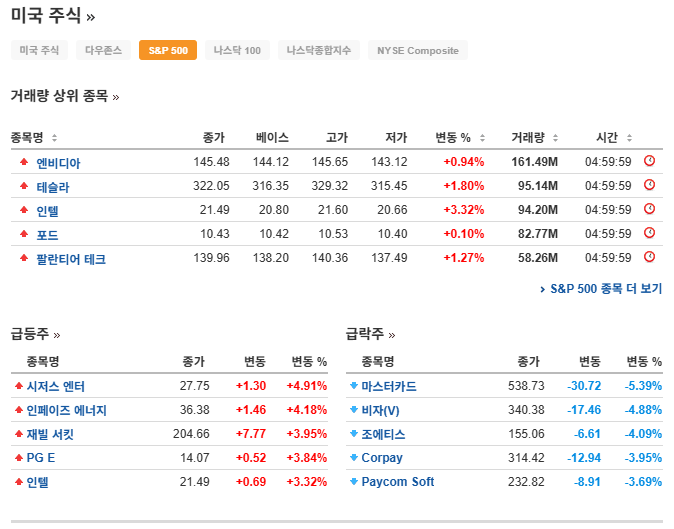
Task: Open the 엔비디아 stock link
Action: point(58,163)
